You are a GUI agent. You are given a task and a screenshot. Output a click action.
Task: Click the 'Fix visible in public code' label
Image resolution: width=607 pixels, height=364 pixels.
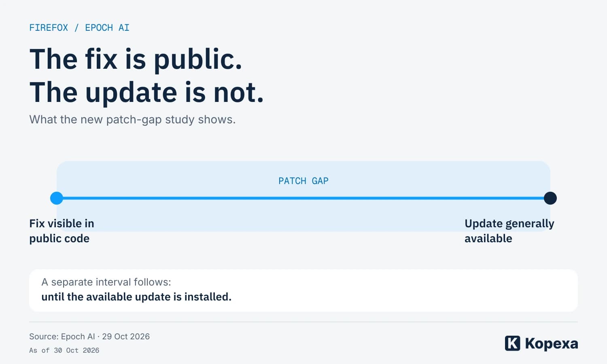pos(62,231)
